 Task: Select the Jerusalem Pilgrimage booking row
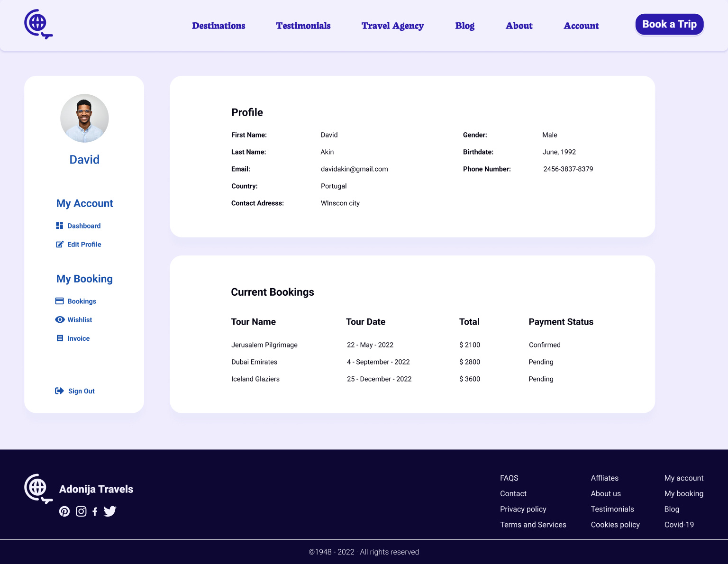click(264, 345)
